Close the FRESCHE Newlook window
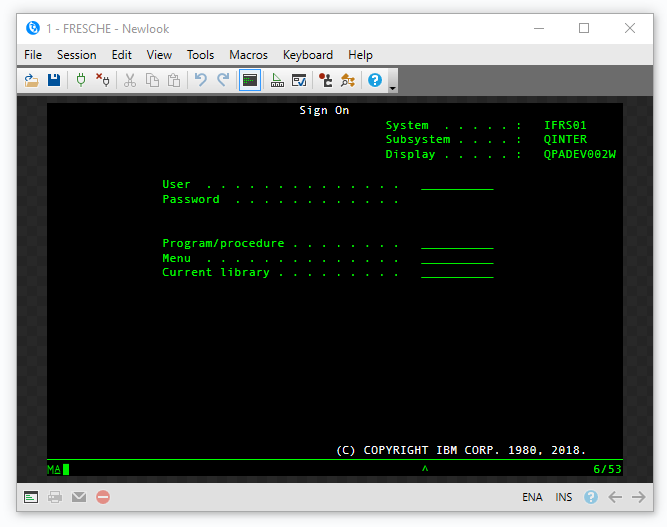Image resolution: width=667 pixels, height=527 pixels. [630, 28]
